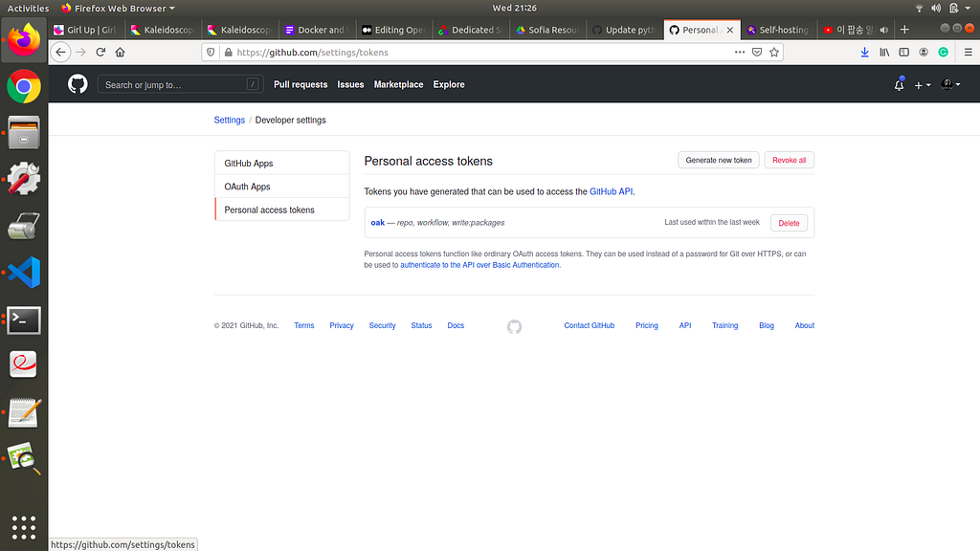Open footer Privacy link
This screenshot has height=551, width=980.
342,325
